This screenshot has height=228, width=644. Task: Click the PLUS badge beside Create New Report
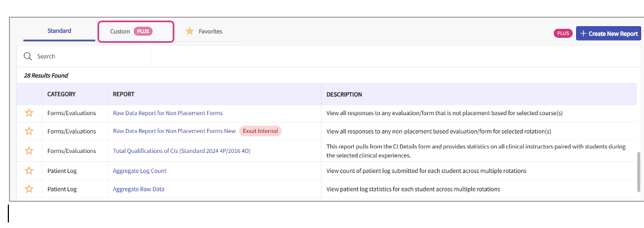[x=563, y=33]
